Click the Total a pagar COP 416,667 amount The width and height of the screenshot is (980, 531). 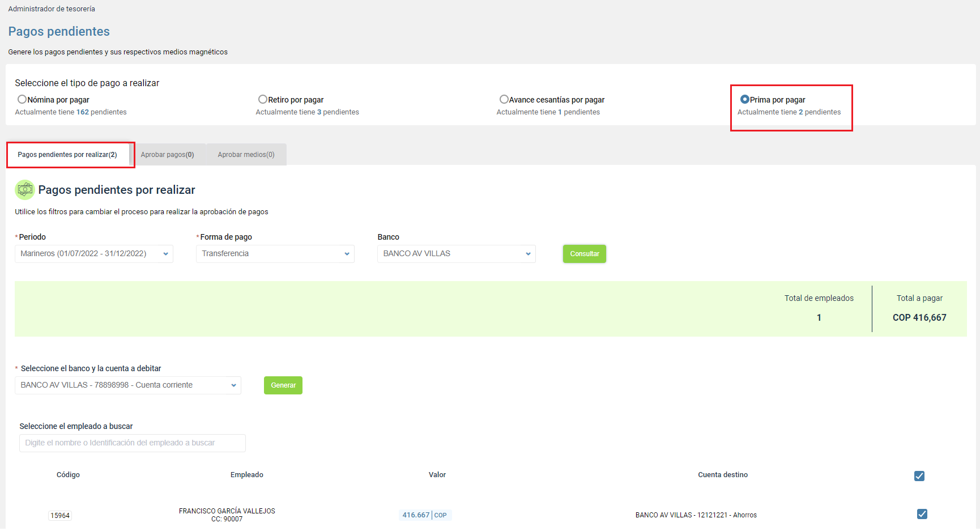[919, 318]
